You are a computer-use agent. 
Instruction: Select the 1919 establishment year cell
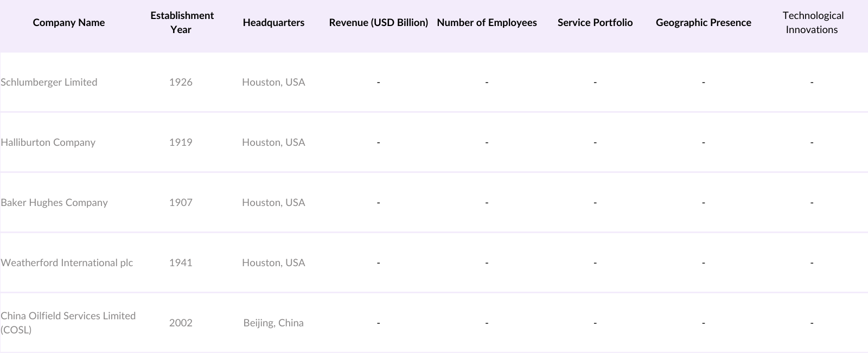click(x=181, y=143)
